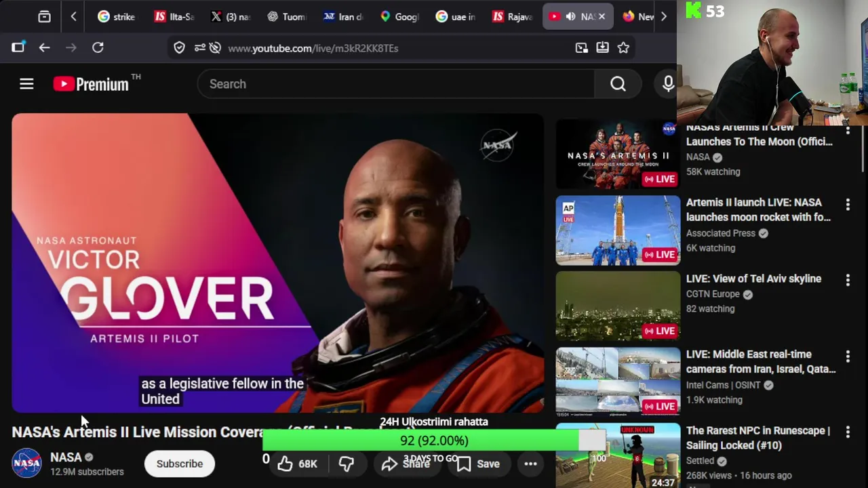This screenshot has height=488, width=868.
Task: Share the NASA live video
Action: point(406,464)
